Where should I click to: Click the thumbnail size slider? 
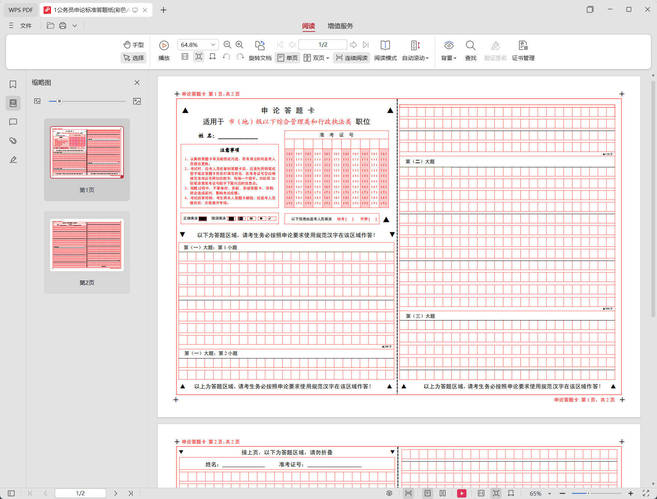point(59,101)
